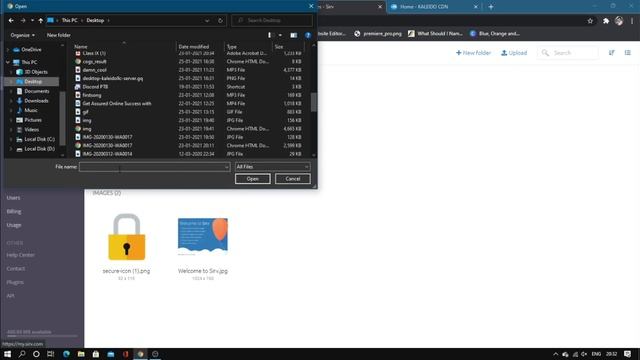Screen dimensions: 640x360
Task: Bookmark this page with star icon
Action: point(590,21)
